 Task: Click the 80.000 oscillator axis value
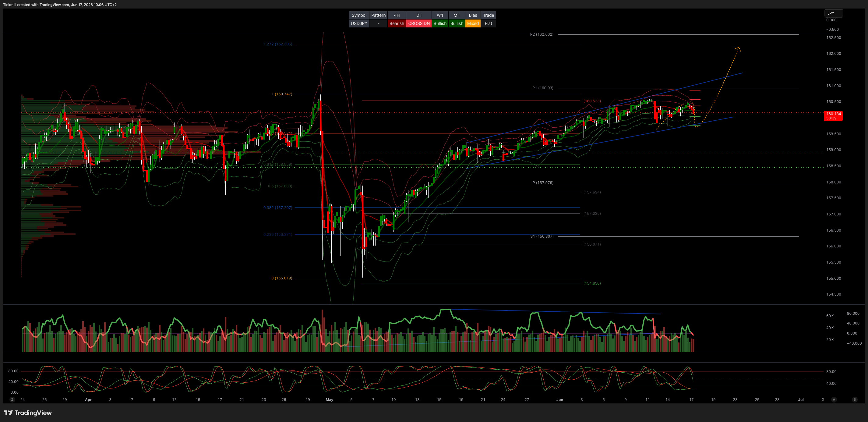[853, 314]
